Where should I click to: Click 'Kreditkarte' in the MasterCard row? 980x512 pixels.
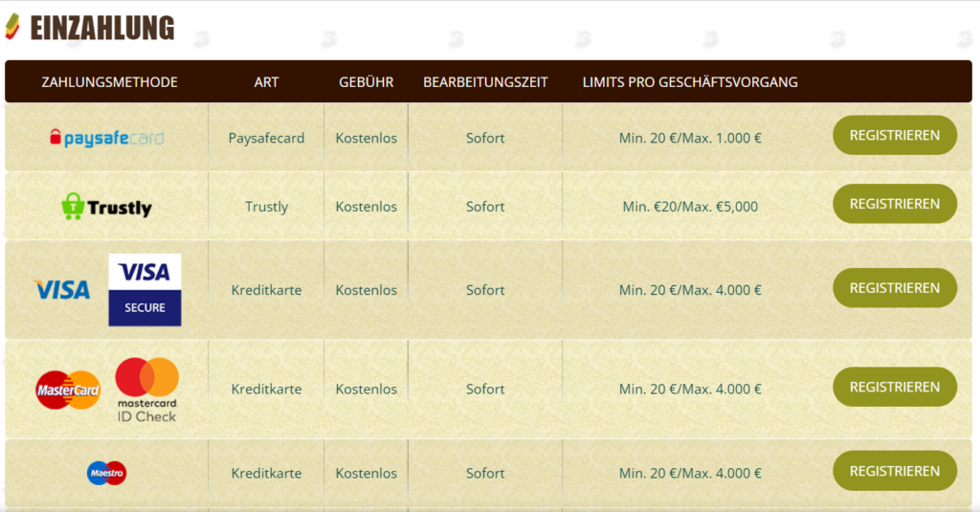[266, 389]
